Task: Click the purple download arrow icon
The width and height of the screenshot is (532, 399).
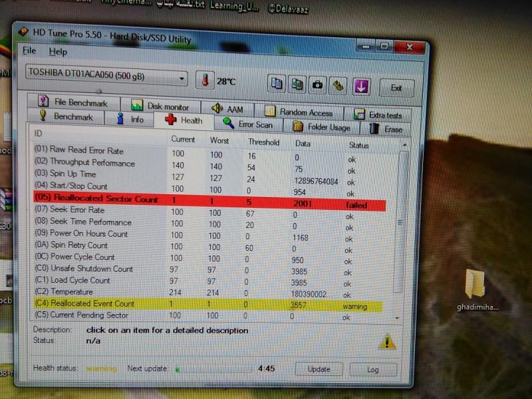Action: (x=361, y=86)
